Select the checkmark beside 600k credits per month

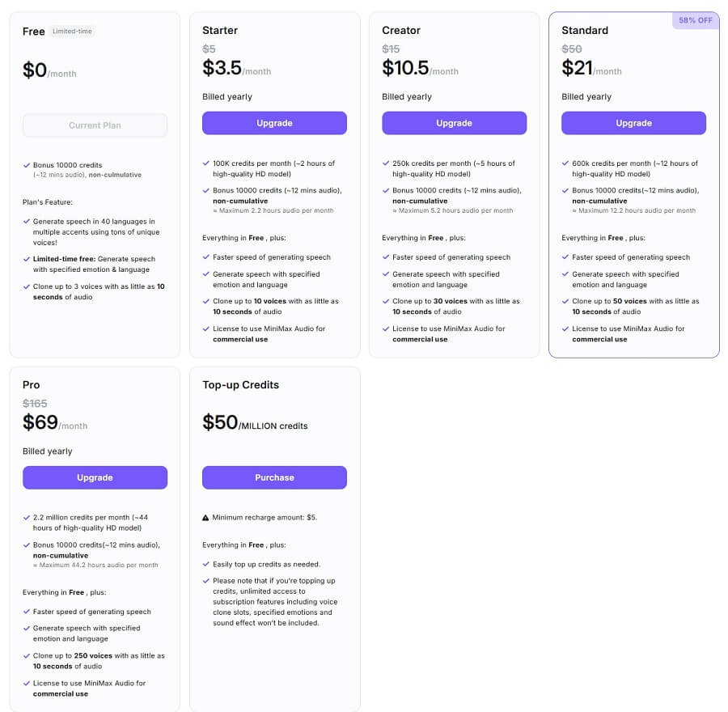565,163
